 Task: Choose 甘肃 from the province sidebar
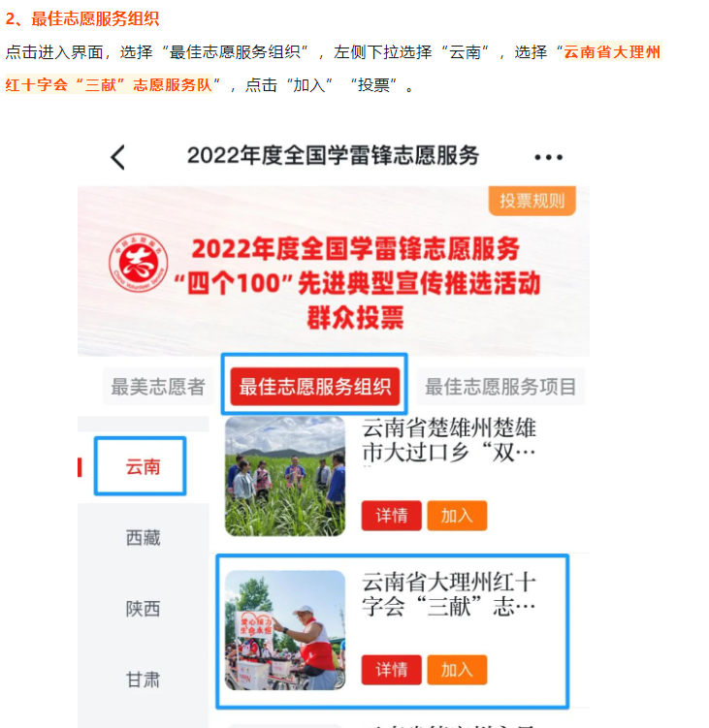pyautogui.click(x=143, y=680)
